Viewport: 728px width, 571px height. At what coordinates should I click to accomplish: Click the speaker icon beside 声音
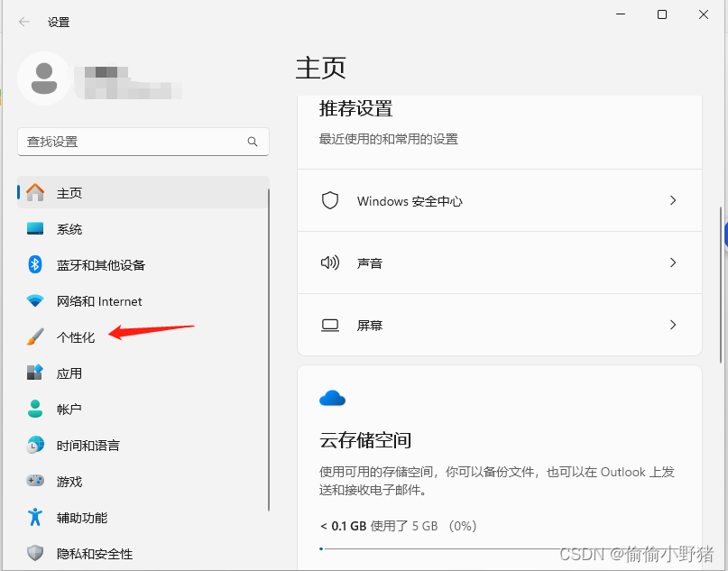[330, 262]
